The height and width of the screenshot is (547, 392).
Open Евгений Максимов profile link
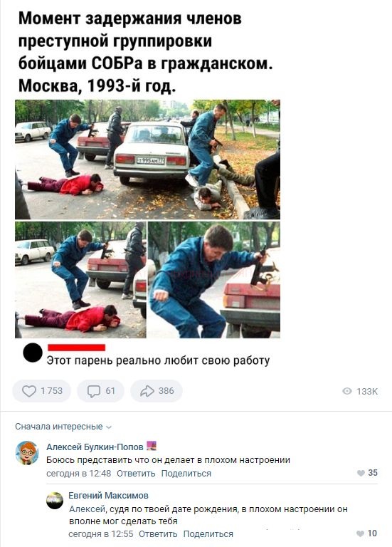pos(108,496)
